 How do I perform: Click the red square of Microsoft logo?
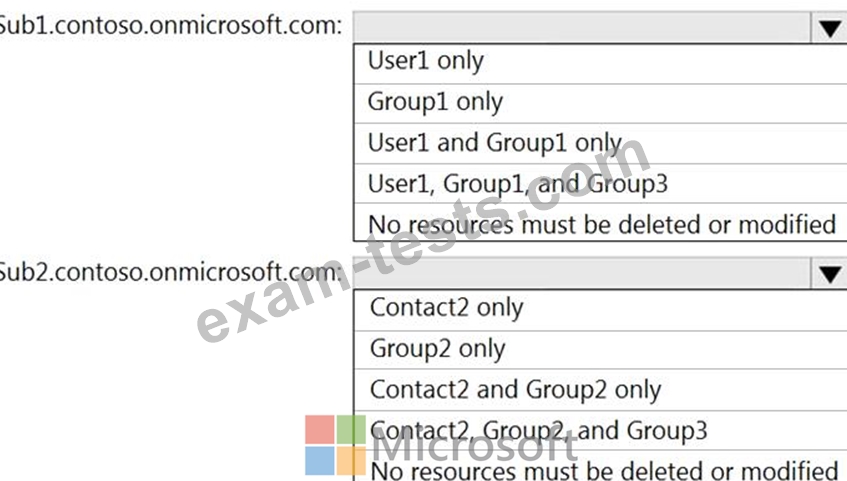coord(320,429)
